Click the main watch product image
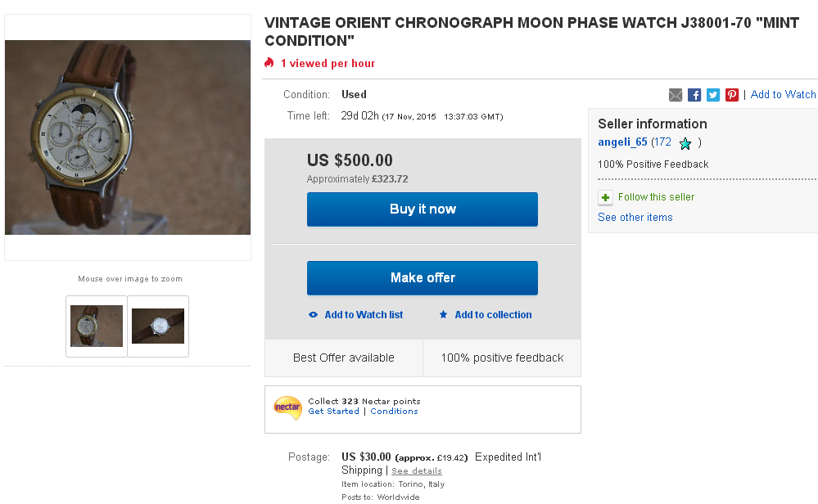 coord(128,137)
